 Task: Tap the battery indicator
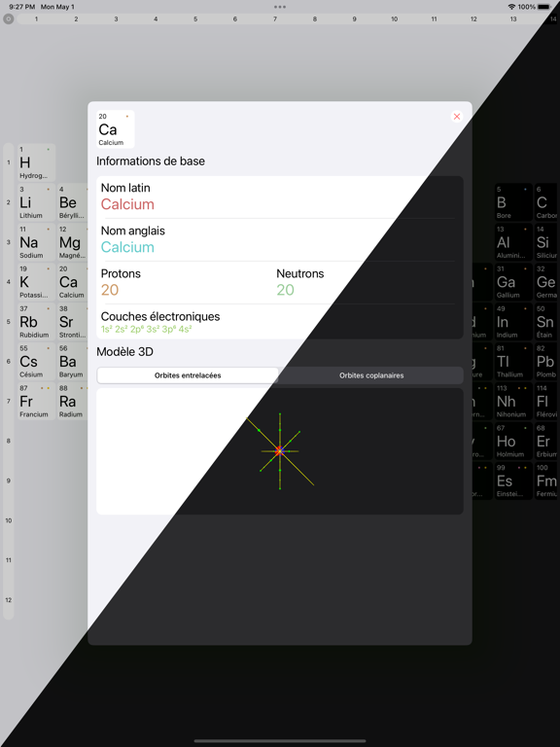(543, 7)
